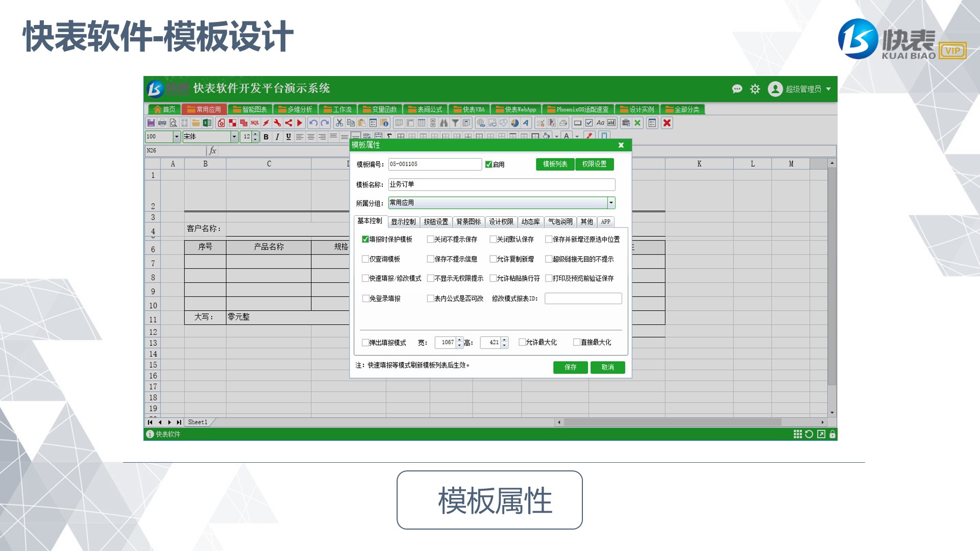The height and width of the screenshot is (551, 980).
Task: Click the print icon
Action: point(162,123)
